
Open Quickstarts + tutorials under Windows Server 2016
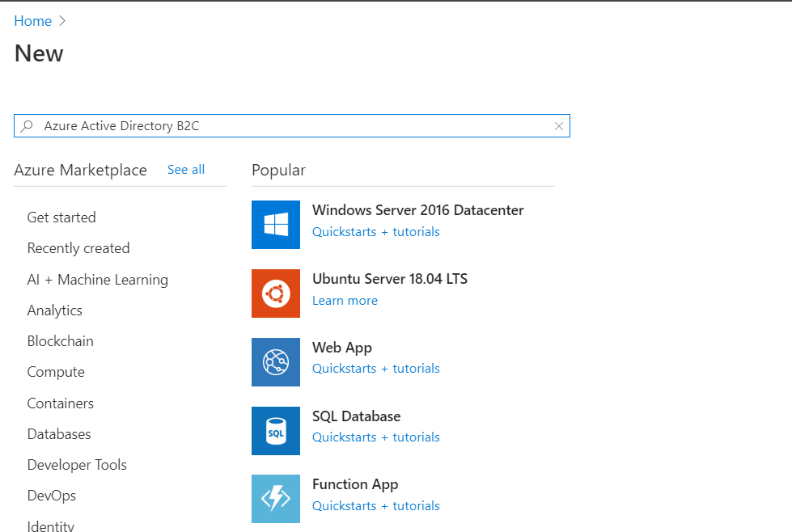376,232
